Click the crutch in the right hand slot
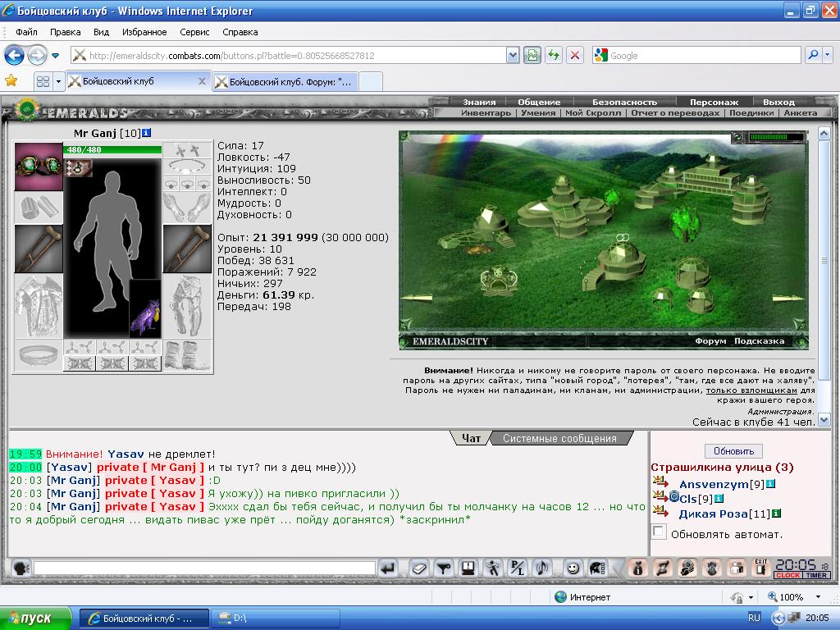The width and height of the screenshot is (840, 630). 188,249
